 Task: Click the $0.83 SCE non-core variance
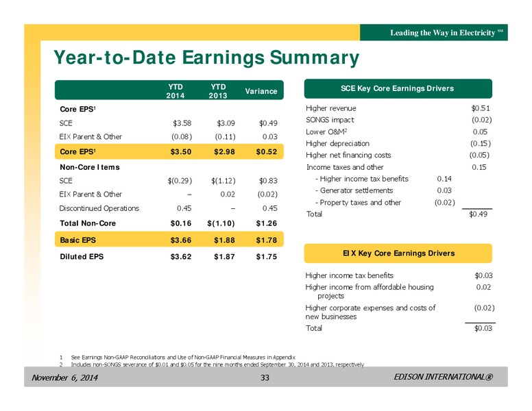[x=268, y=181]
